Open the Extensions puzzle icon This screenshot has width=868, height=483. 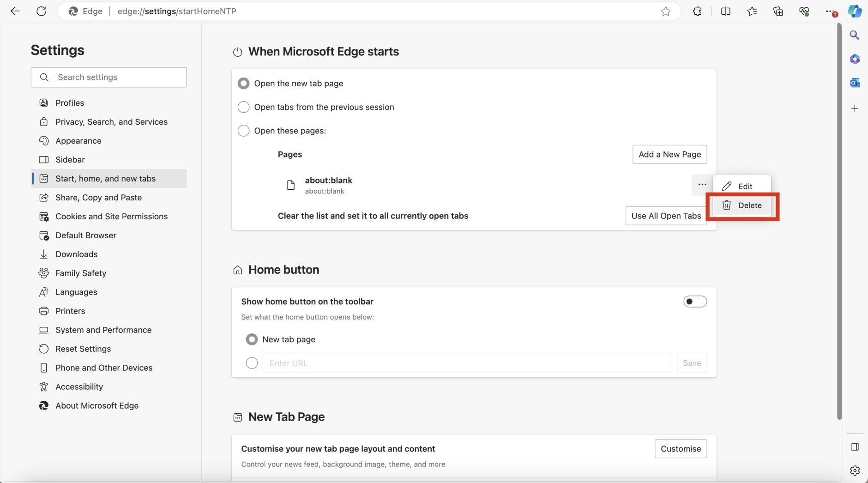click(x=697, y=11)
